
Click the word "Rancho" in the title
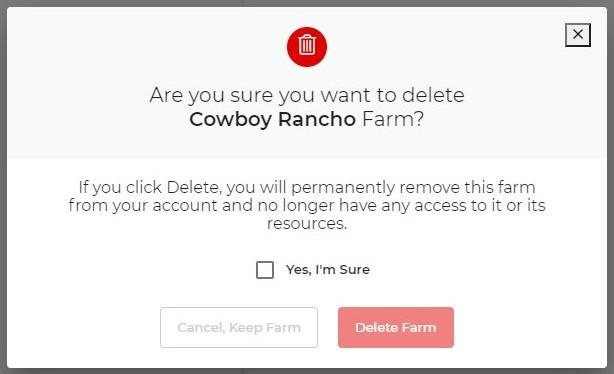[x=317, y=119]
